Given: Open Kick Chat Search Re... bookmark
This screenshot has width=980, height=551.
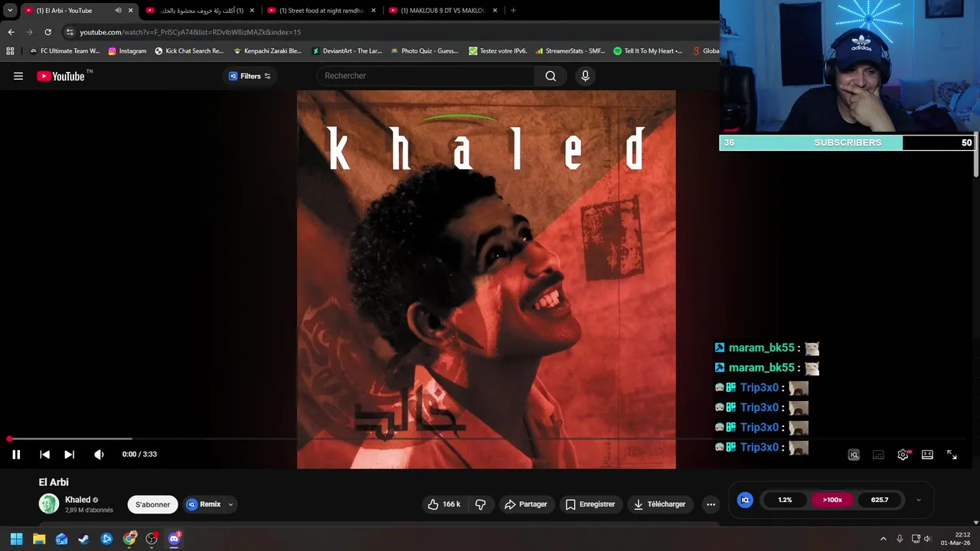Looking at the screenshot, I should click(189, 51).
